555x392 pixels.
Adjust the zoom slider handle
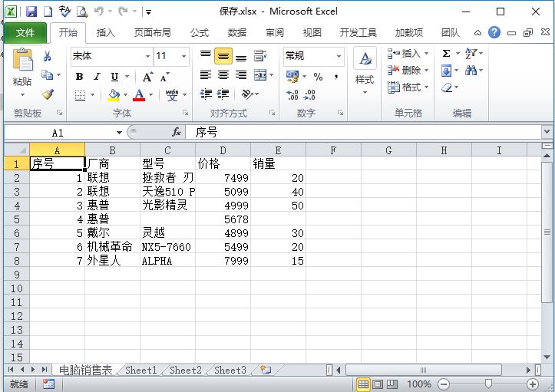pyautogui.click(x=488, y=384)
